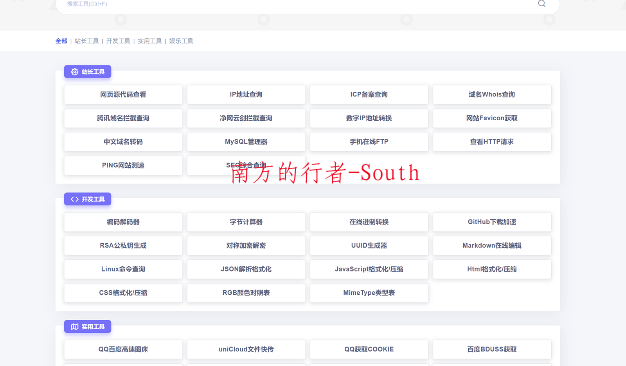Select the 实用工具 category tab

pos(150,41)
